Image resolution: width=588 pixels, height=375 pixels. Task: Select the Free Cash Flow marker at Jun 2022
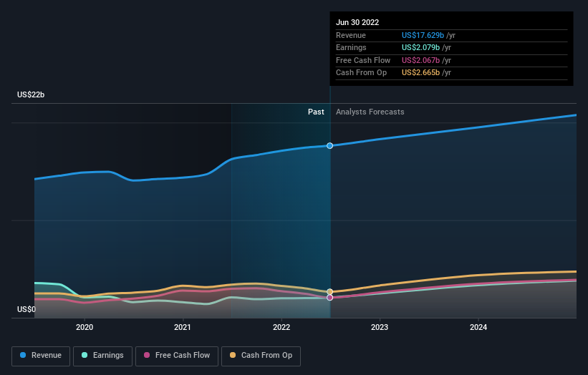point(329,298)
